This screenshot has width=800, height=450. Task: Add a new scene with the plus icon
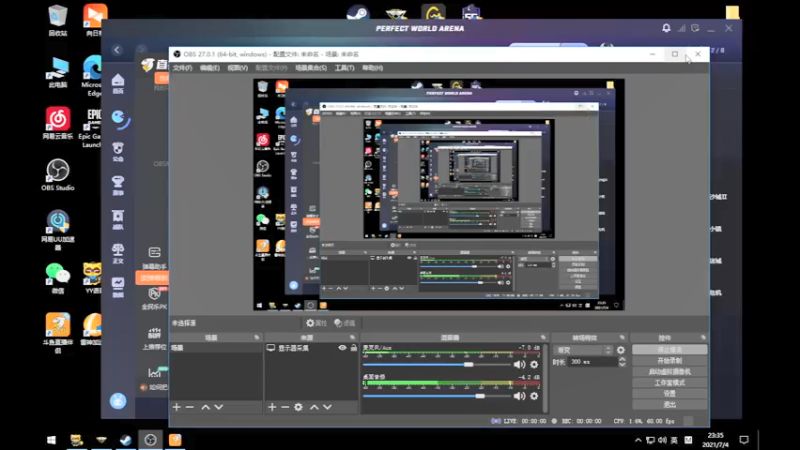point(177,407)
